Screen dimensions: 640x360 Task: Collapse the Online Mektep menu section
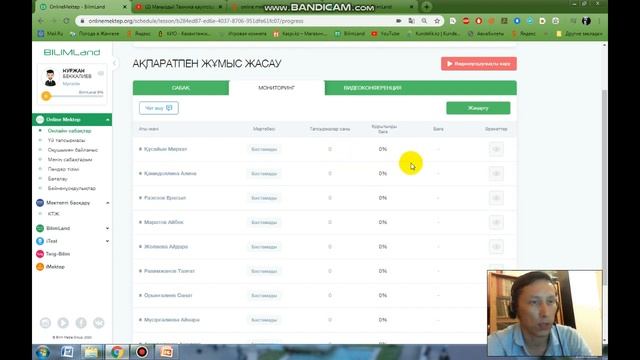tap(108, 120)
